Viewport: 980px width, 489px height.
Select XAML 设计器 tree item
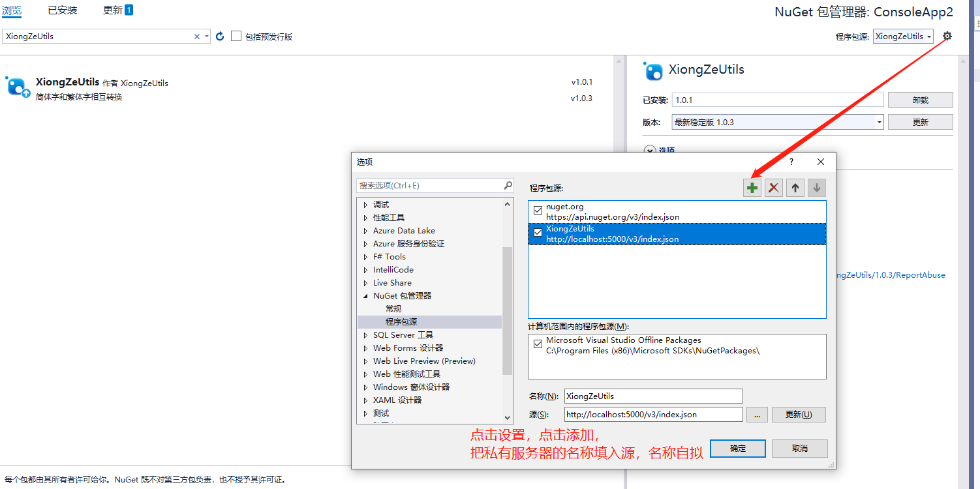[x=397, y=400]
